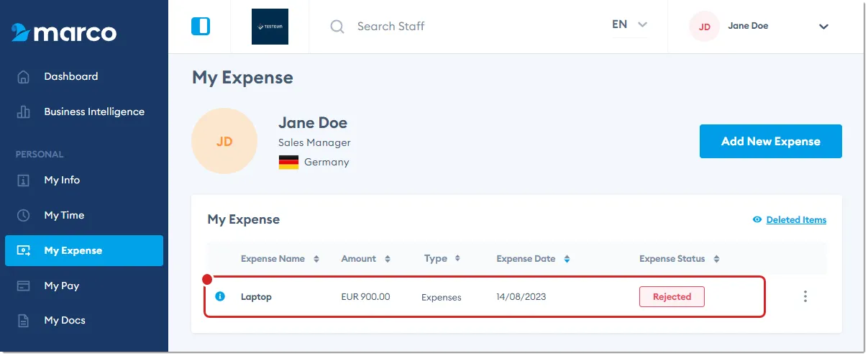Open Dashboard from sidebar
Screen dimensions: 868x356
pyautogui.click(x=71, y=76)
